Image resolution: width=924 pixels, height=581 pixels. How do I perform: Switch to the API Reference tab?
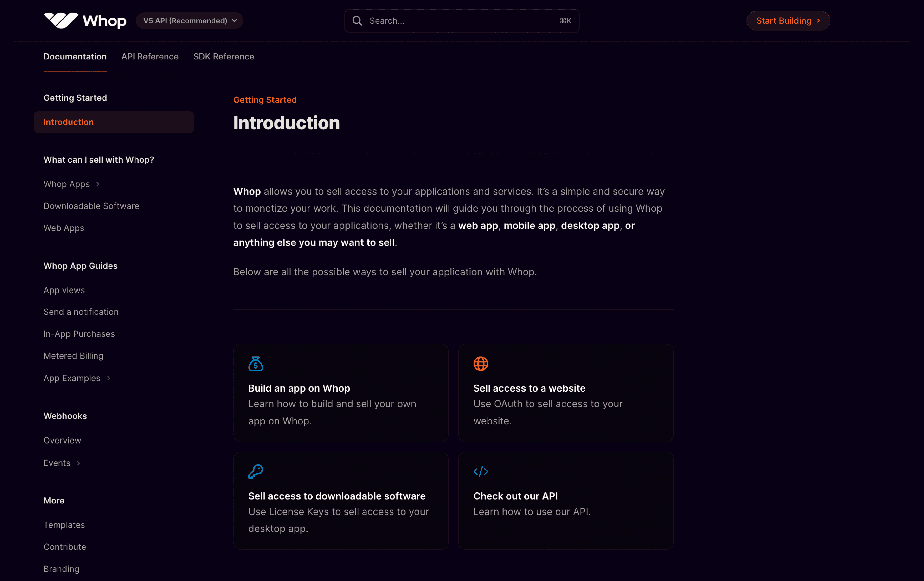pos(150,56)
